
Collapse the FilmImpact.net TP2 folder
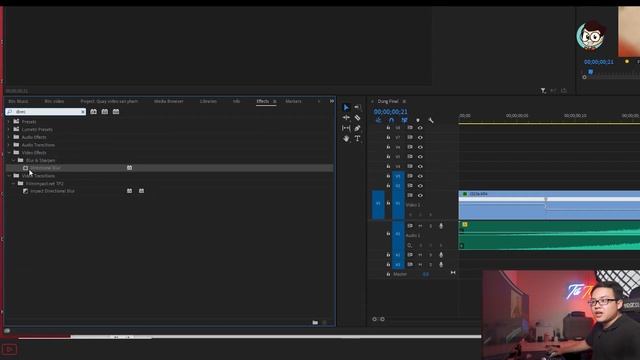coord(13,184)
